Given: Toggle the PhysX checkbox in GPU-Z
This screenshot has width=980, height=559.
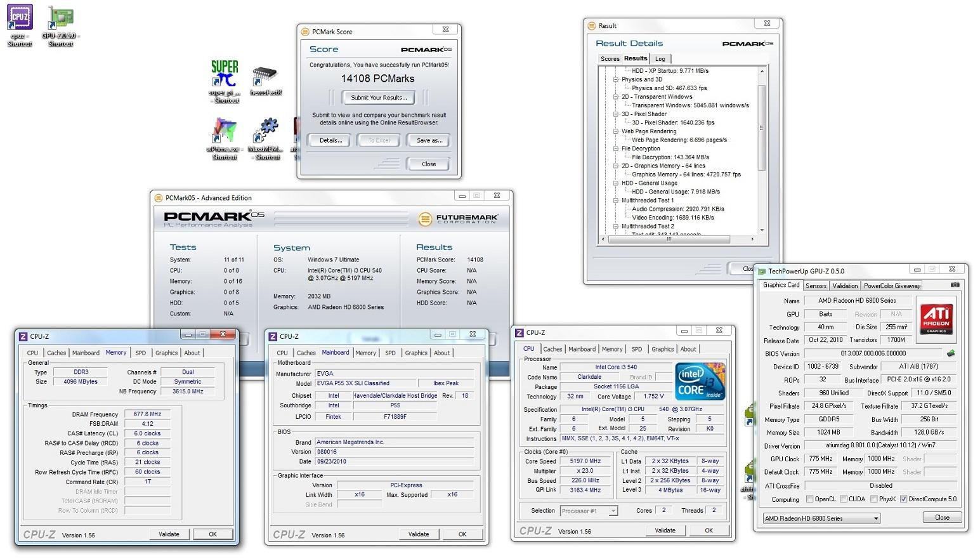Looking at the screenshot, I should point(873,499).
